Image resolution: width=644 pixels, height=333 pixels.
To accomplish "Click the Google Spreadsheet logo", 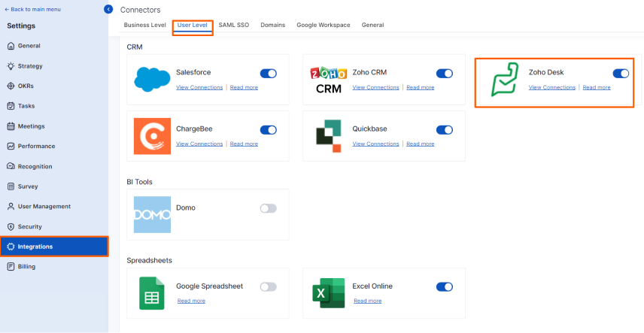I will coord(153,293).
